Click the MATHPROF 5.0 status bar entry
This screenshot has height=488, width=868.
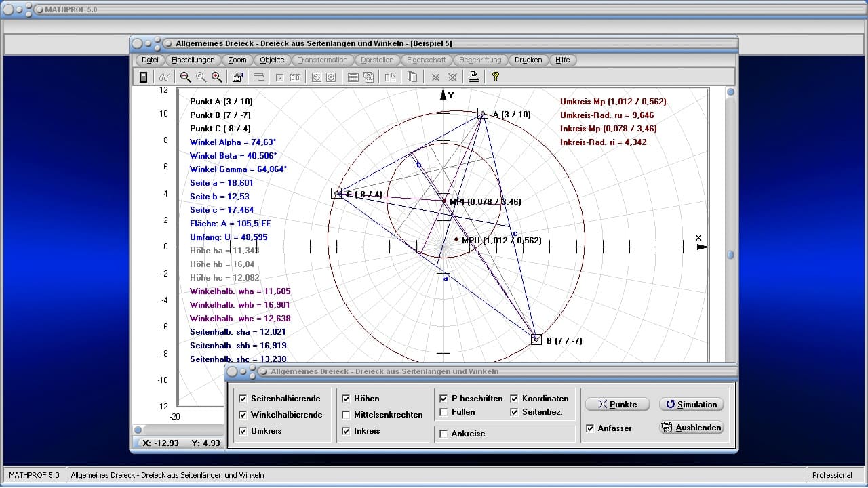click(35, 475)
